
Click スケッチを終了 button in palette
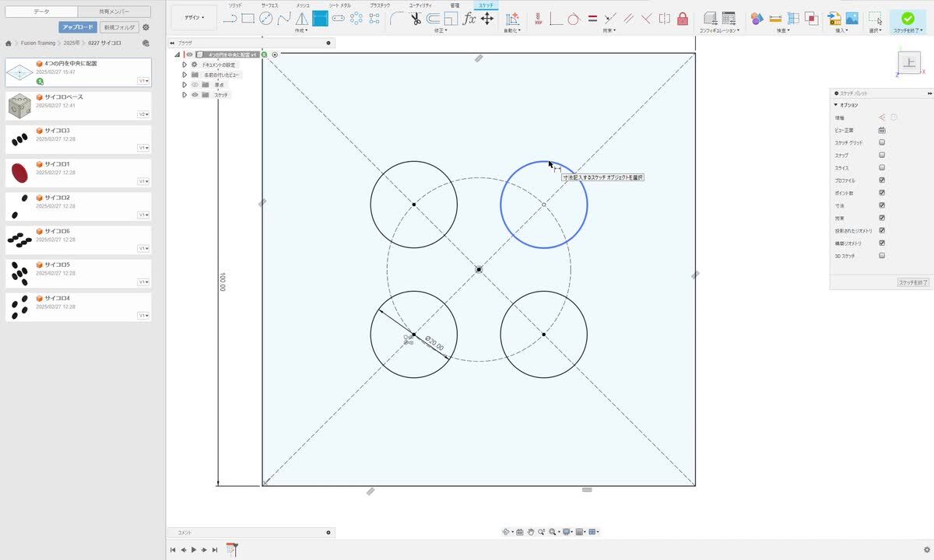[914, 283]
